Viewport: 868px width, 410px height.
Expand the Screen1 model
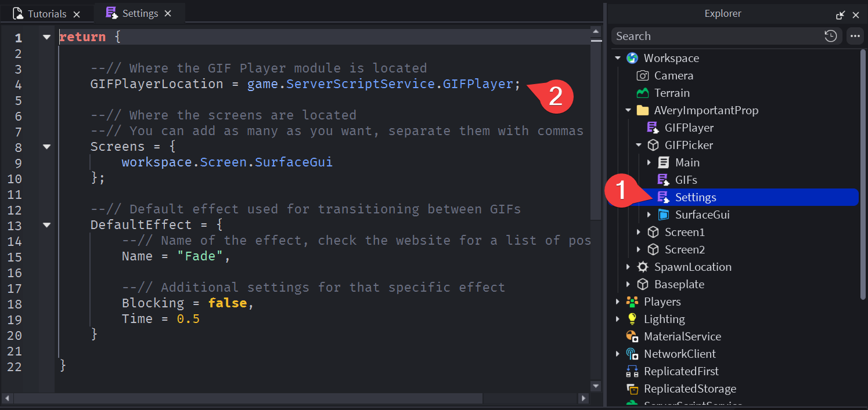[x=639, y=232]
